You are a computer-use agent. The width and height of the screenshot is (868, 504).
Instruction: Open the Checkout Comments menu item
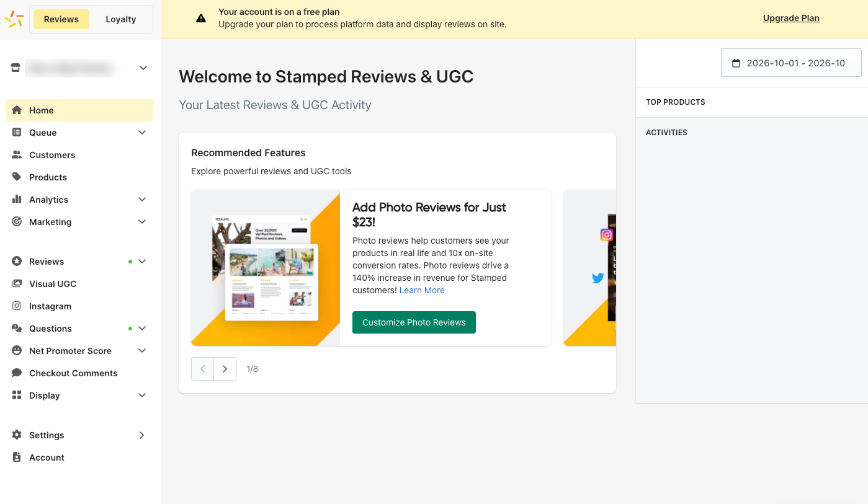pos(79,373)
